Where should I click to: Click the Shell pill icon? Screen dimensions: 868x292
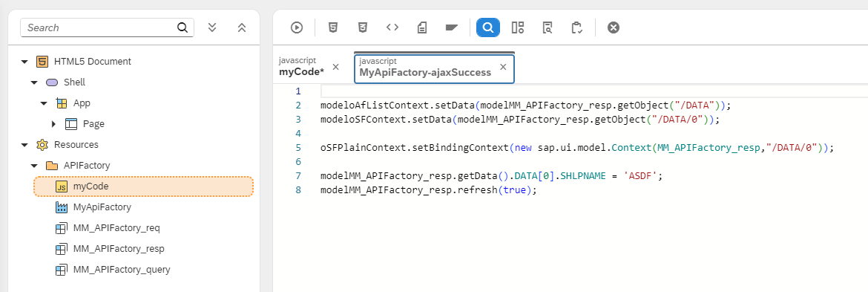(51, 82)
